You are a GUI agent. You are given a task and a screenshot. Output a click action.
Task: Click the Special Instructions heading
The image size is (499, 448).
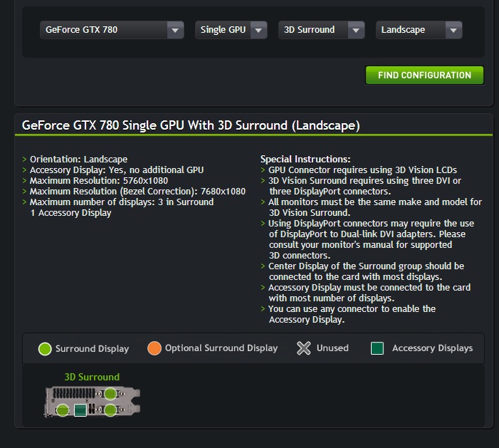click(x=305, y=160)
